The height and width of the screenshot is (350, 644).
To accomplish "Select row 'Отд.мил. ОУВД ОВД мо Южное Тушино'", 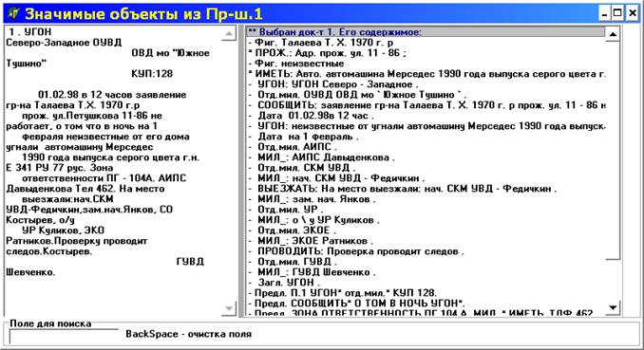I will coord(426,95).
